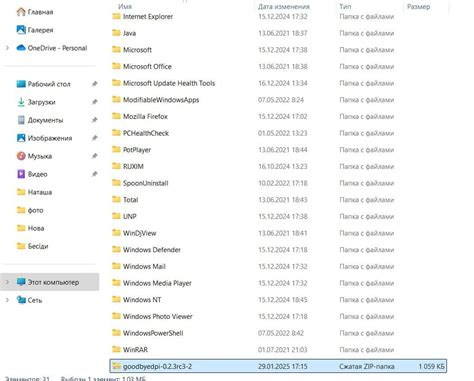
Task: Open the Галерея gallery icon
Action: (x=21, y=30)
